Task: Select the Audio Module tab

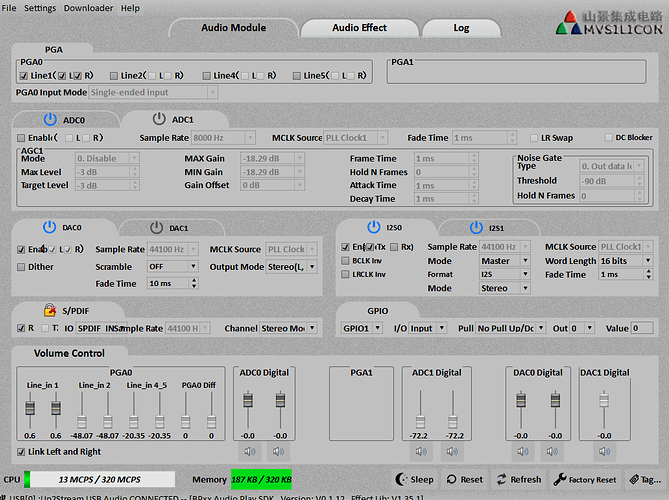Action: [233, 28]
